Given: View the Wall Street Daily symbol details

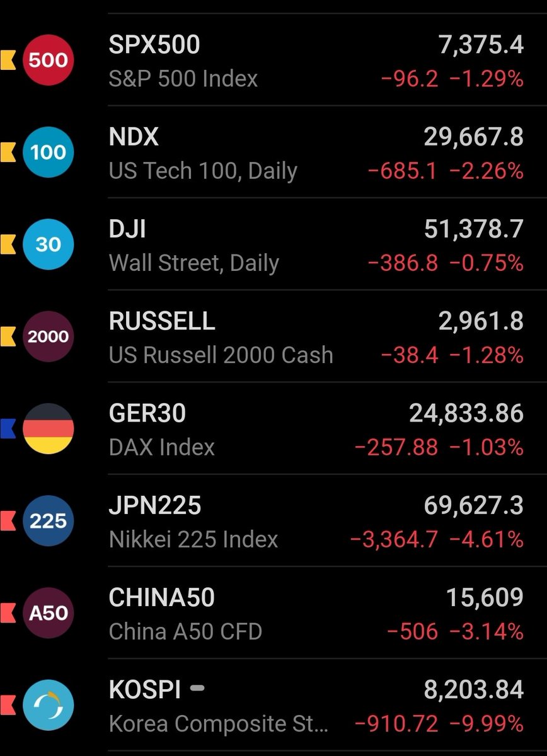Looking at the screenshot, I should point(316,244).
